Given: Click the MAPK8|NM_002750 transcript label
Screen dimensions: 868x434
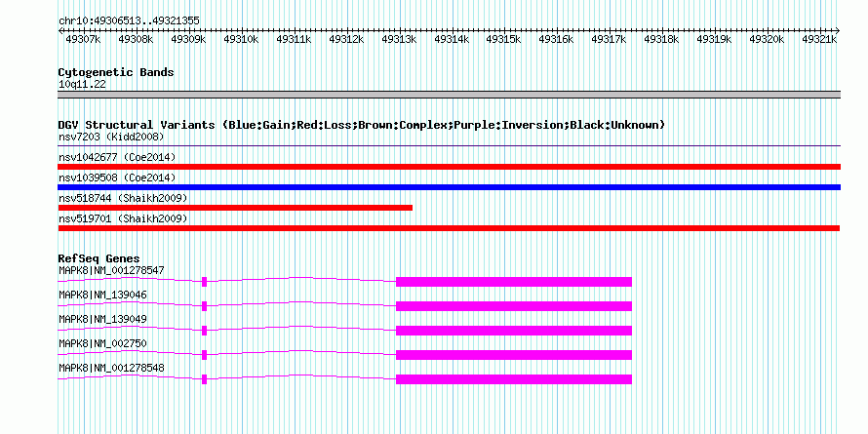Looking at the screenshot, I should 103,343.
